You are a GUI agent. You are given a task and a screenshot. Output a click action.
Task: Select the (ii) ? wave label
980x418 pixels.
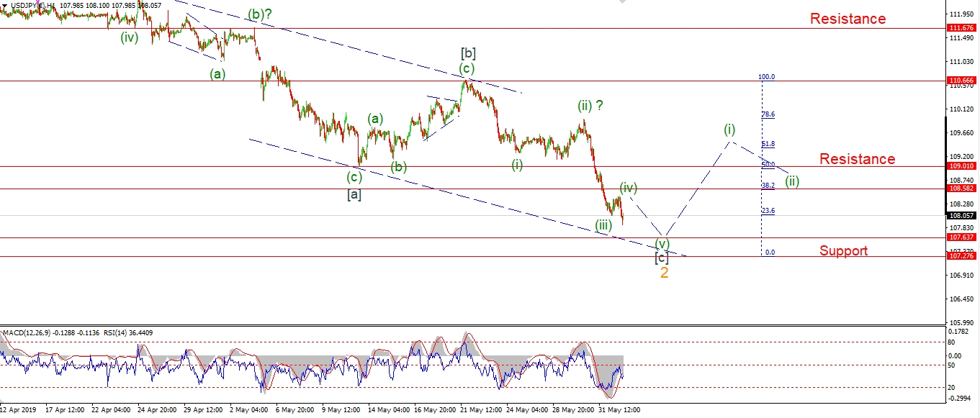coord(590,106)
